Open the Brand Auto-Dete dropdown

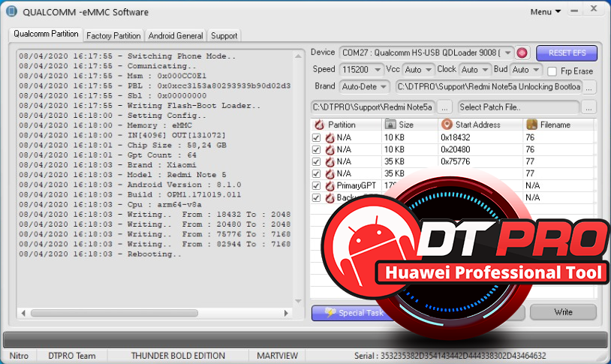(384, 86)
